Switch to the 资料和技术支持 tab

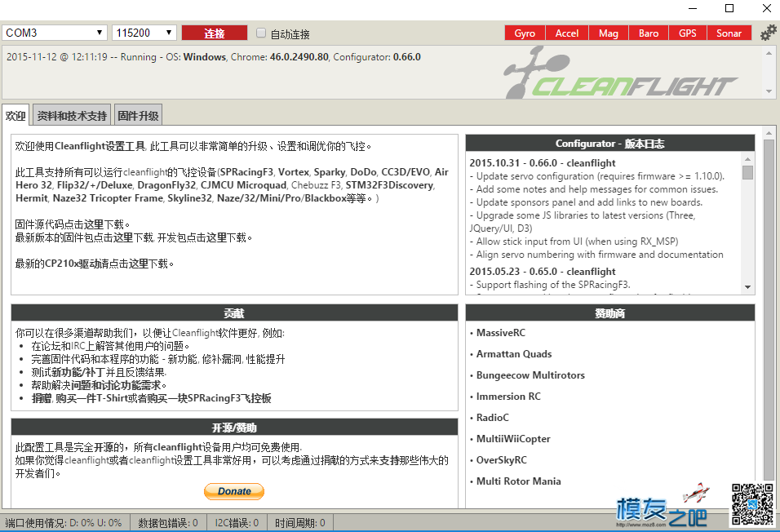coord(72,116)
